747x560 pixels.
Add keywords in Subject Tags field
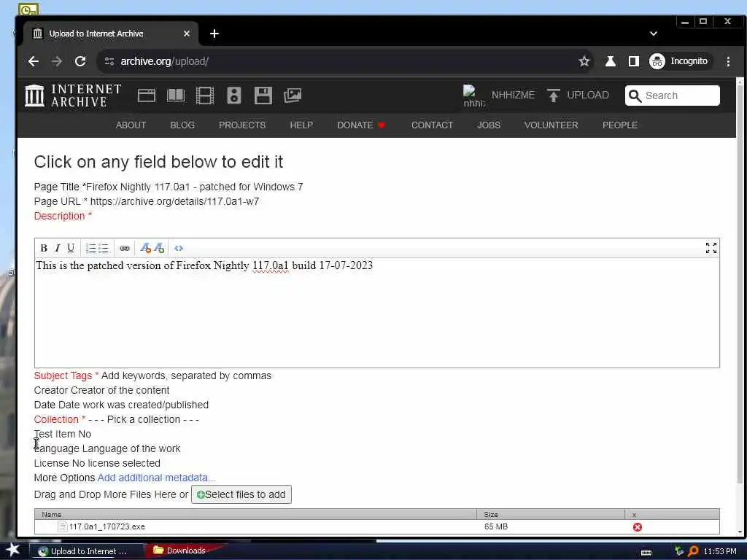[186, 376]
